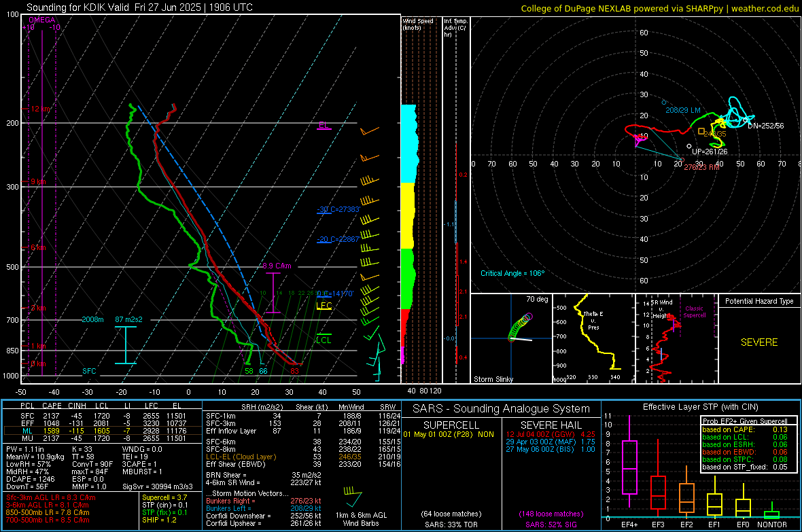Select the MU parcel row

(x=103, y=438)
